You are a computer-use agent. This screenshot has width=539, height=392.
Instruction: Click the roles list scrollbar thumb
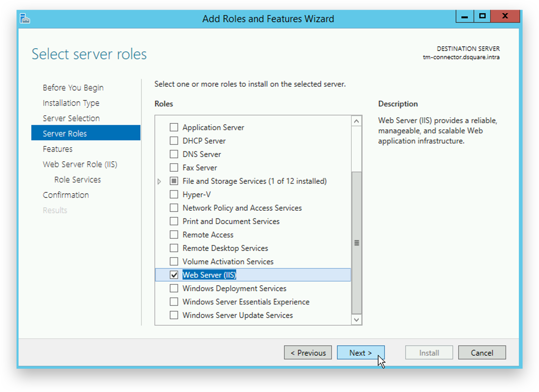coord(357,242)
